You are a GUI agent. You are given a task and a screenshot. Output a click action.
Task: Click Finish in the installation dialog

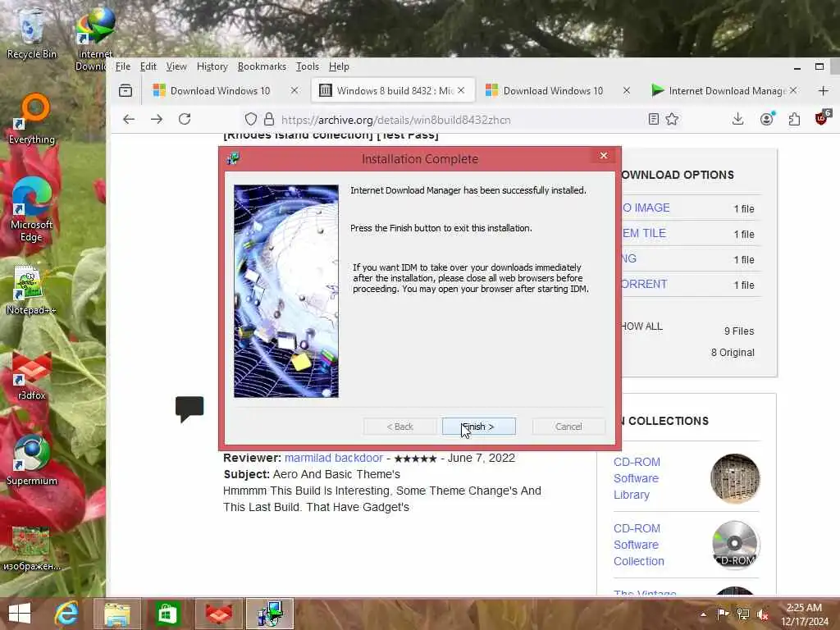coord(479,427)
